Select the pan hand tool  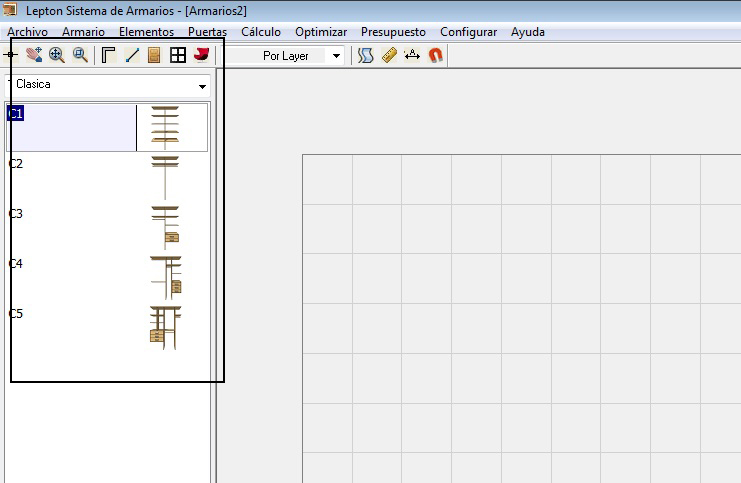34,55
